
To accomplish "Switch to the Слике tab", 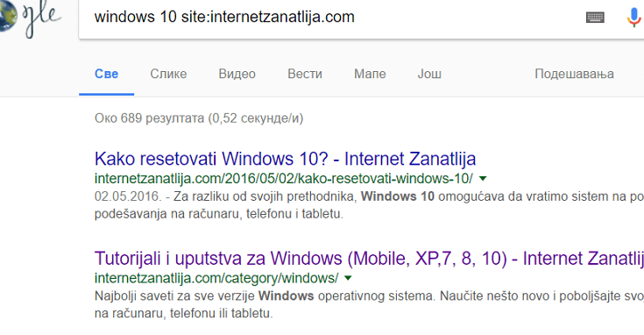I will (168, 74).
